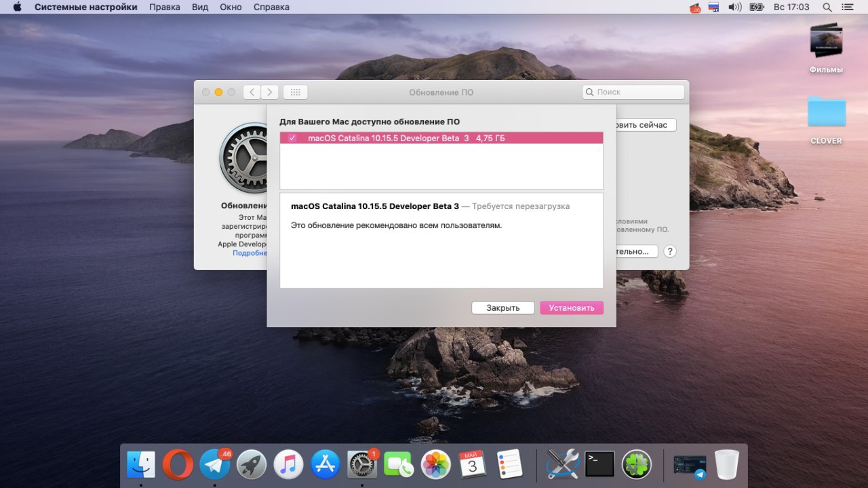Open the Russian input source flag menu

713,7
